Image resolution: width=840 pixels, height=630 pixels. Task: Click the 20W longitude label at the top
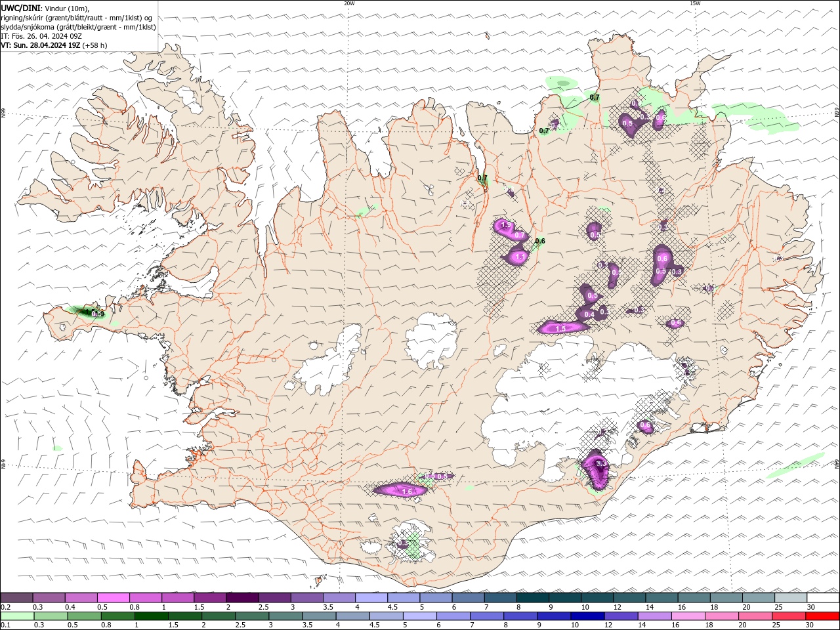[x=349, y=3]
